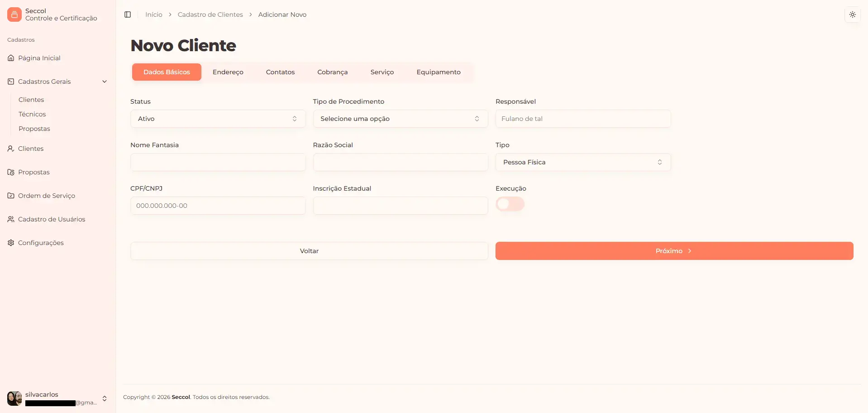Open the Tipo de Procedimento dropdown

coord(400,119)
